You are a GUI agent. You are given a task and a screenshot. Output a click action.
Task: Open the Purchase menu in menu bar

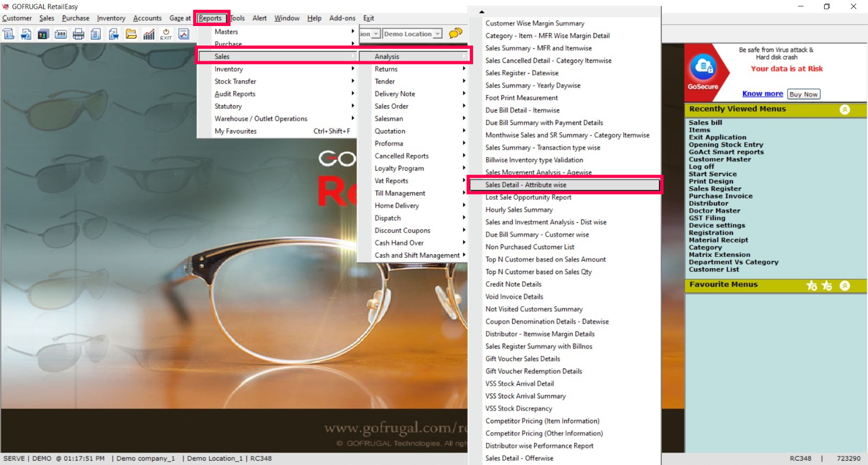(x=75, y=18)
